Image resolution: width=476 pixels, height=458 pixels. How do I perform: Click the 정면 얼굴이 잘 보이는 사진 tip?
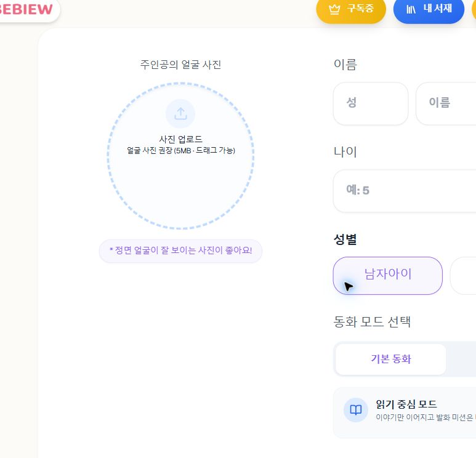point(180,251)
